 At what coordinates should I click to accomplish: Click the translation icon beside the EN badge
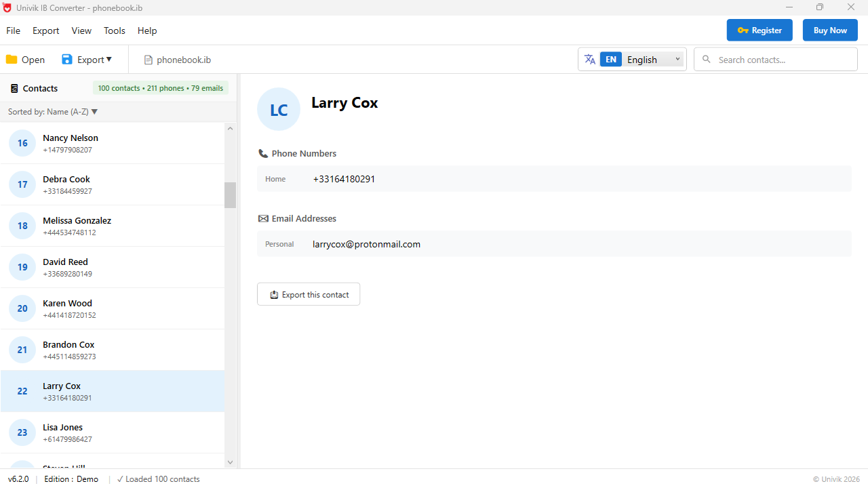point(590,59)
